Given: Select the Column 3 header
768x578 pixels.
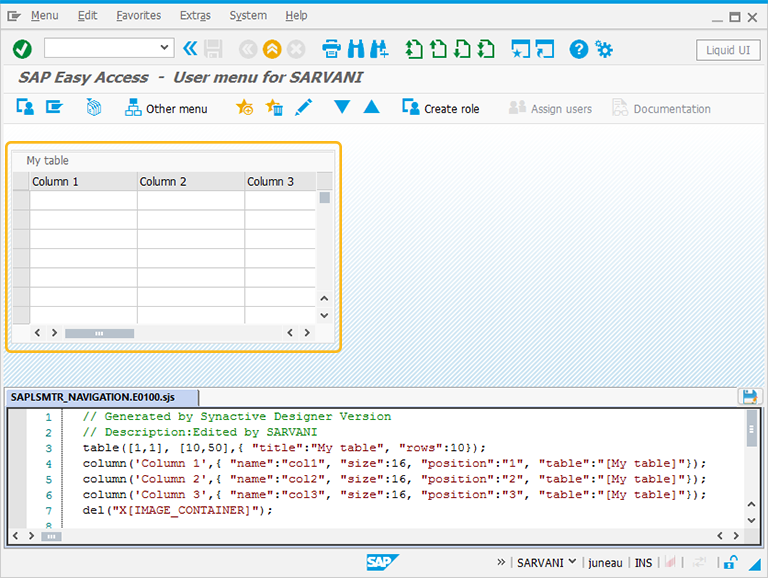Looking at the screenshot, I should pyautogui.click(x=280, y=181).
